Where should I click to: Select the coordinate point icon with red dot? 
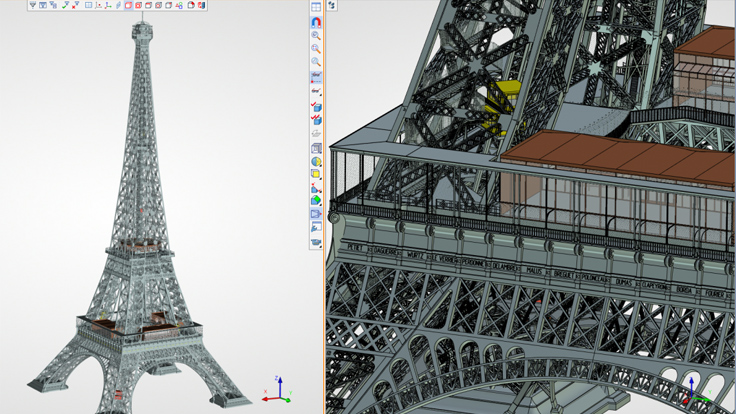pos(98,5)
